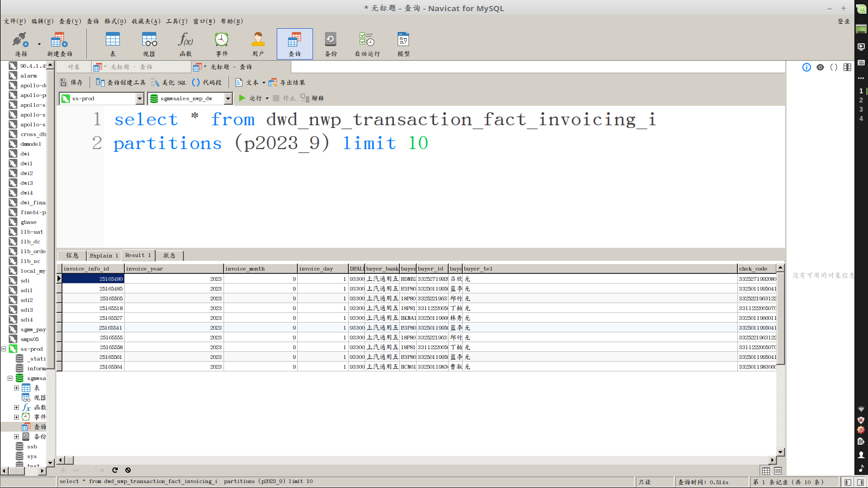Screen dimensions: 868x488
Task: Click the 运行 (Run) button
Action: 251,98
